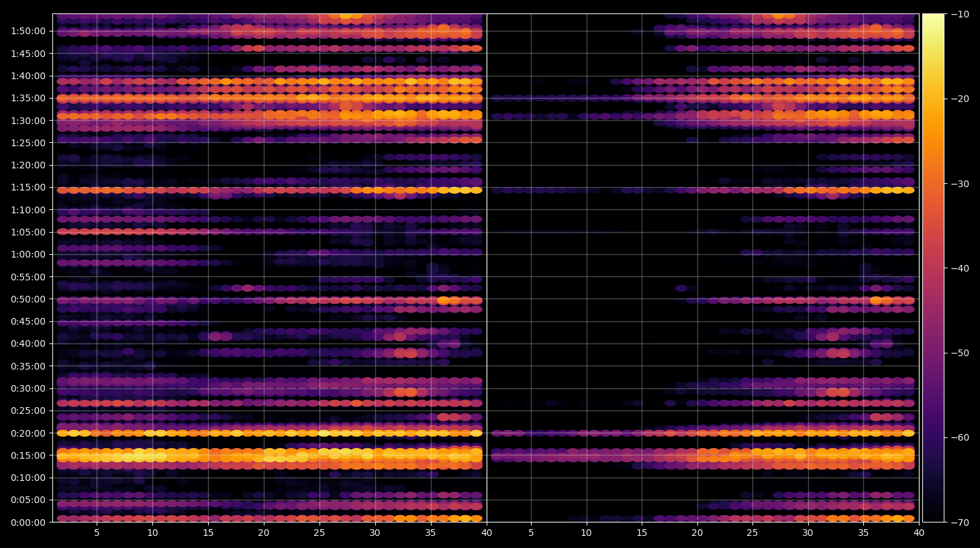Click the 0:05:00 time axis label
Screen dimensions: 980x548
click(x=28, y=500)
